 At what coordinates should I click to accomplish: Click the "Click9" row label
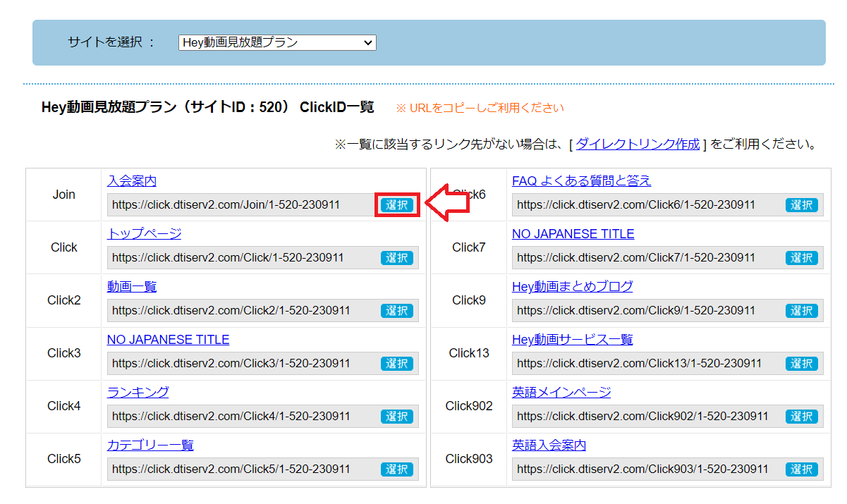[469, 300]
